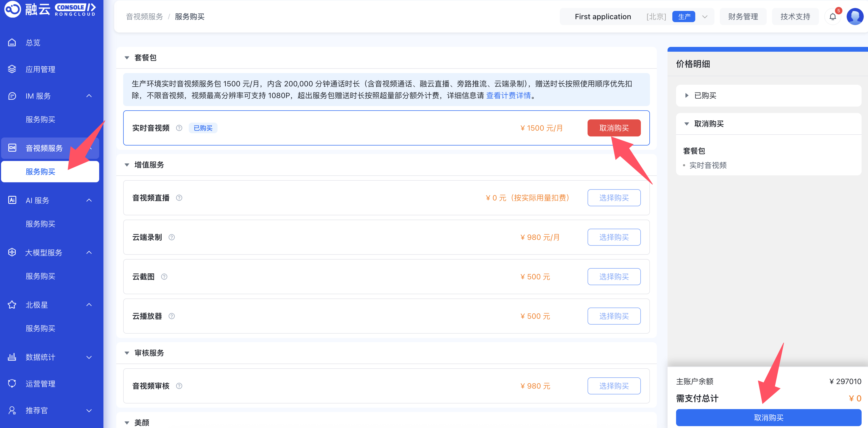Image resolution: width=868 pixels, height=428 pixels.
Task: Click 选择购买 for 云播放器
Action: pyautogui.click(x=614, y=316)
